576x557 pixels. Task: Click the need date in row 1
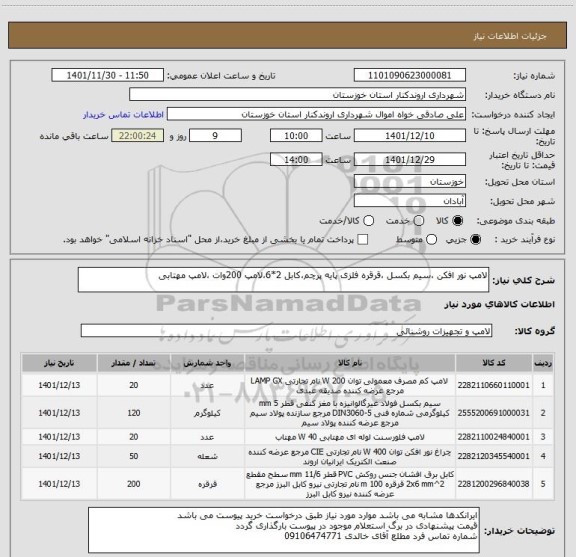59,385
